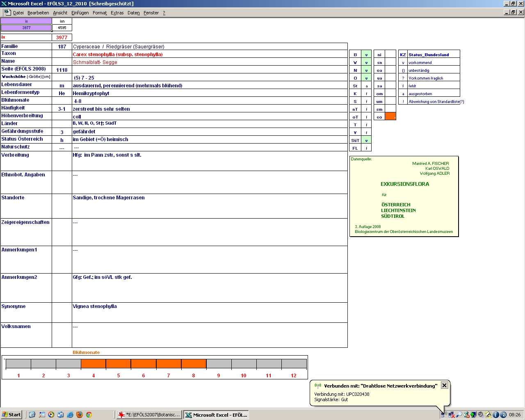
Task: Click the Excel workbook icon beside Datei
Action: click(x=7, y=12)
